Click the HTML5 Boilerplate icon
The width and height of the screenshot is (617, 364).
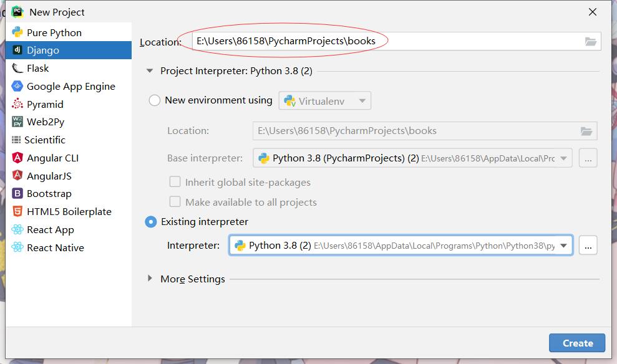tap(17, 211)
